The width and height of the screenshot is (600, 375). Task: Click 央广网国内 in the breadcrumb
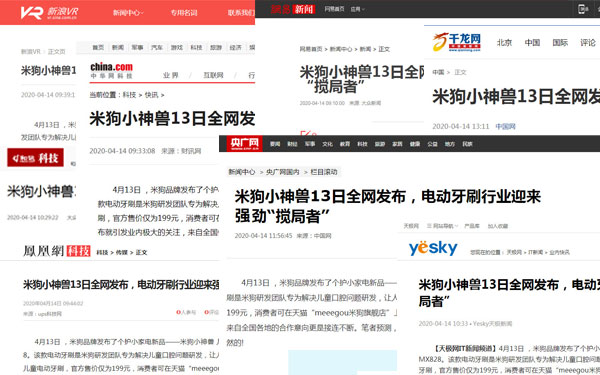pyautogui.click(x=282, y=172)
